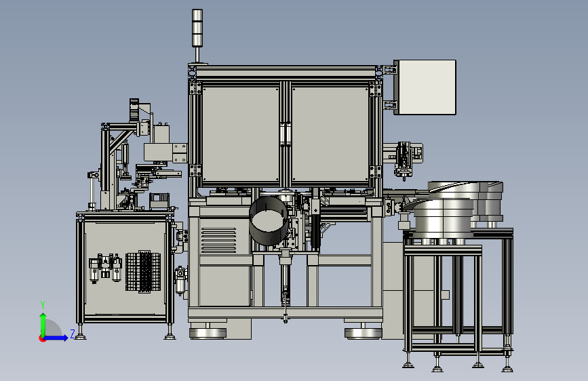588x381 pixels.
Task: Select the main frame's left round leveling foot
Action: pos(208,334)
